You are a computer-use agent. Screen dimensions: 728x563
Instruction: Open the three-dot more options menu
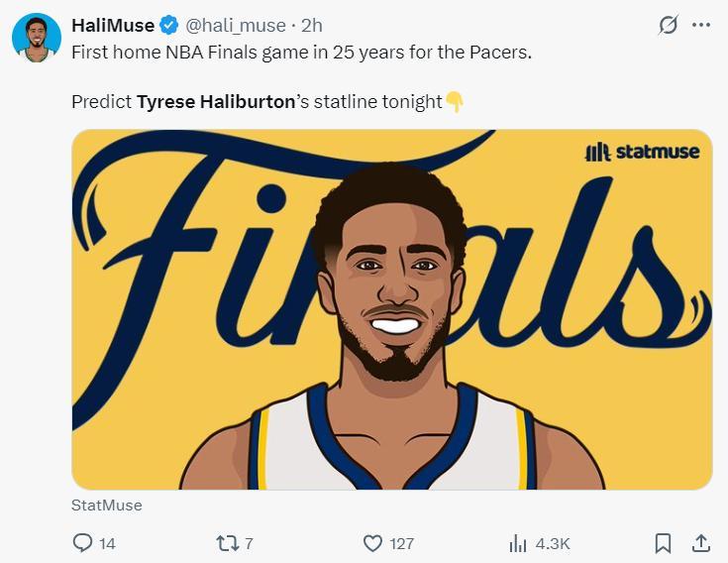tap(701, 25)
